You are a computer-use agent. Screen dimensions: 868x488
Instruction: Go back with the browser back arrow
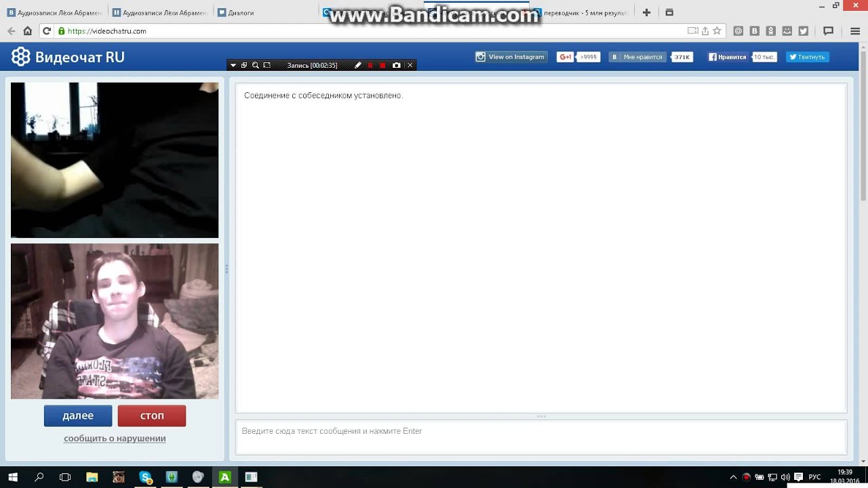[x=11, y=31]
